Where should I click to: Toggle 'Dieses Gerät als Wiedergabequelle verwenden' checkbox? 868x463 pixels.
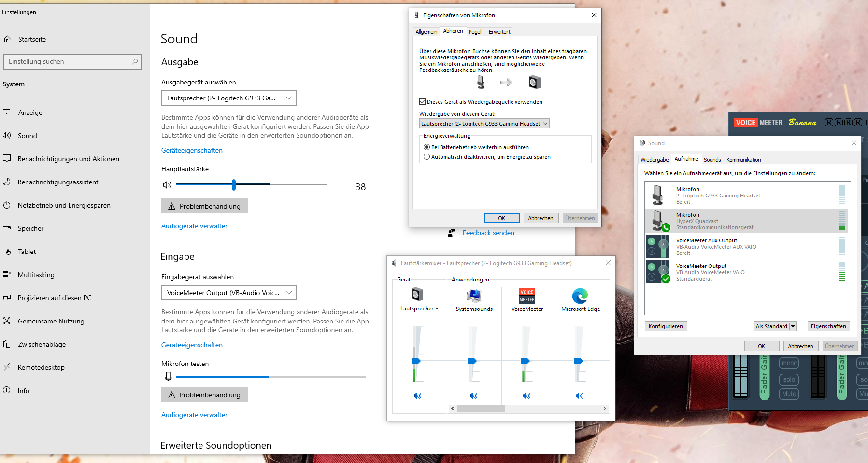423,102
